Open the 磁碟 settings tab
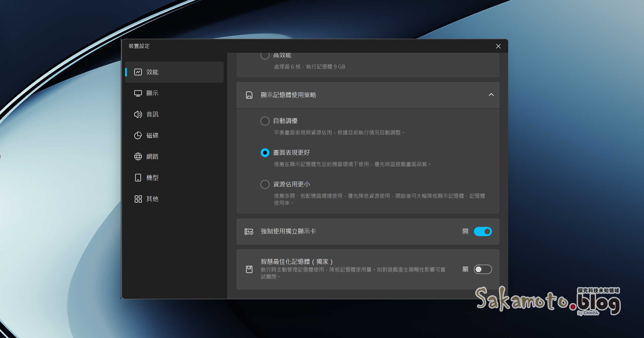 (x=174, y=136)
